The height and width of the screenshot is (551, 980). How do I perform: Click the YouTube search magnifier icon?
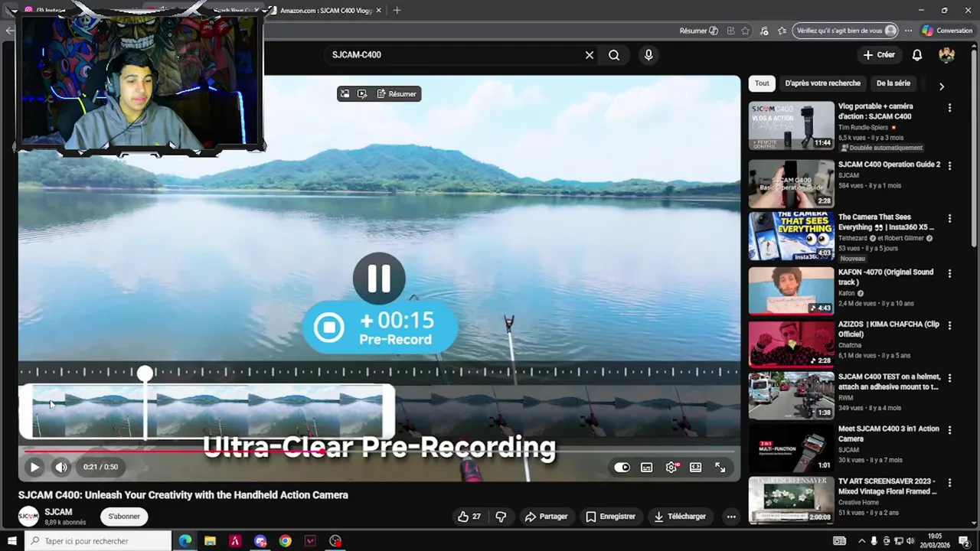[x=614, y=55]
